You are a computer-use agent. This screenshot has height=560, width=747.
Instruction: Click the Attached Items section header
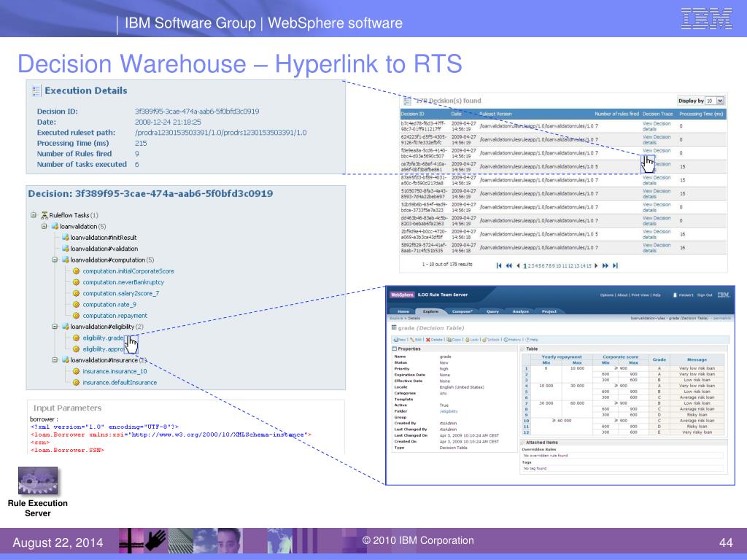click(542, 443)
